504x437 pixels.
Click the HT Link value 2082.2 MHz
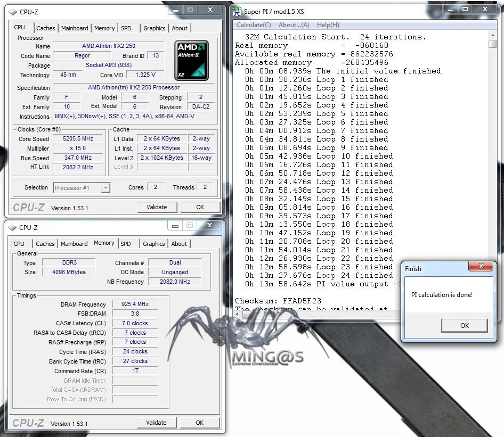point(78,167)
